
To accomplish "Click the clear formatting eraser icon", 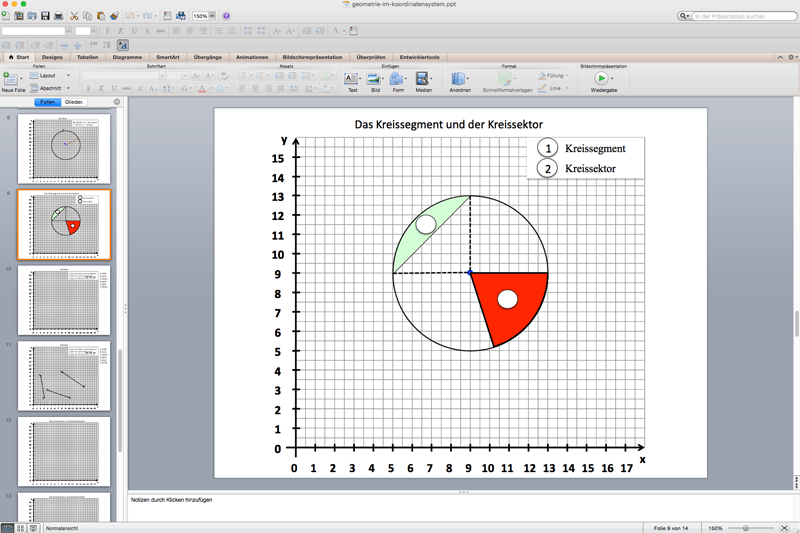I will (223, 76).
